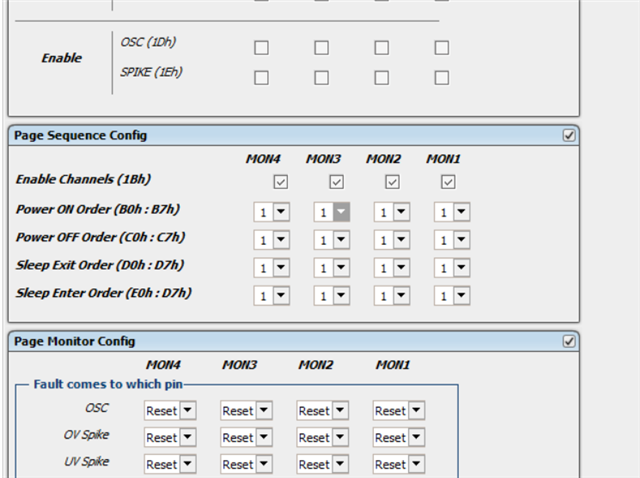Viewport: 640px width, 478px height.
Task: Click the 'SPIKE (1Eh)' label in Enable section
Action: click(x=151, y=72)
